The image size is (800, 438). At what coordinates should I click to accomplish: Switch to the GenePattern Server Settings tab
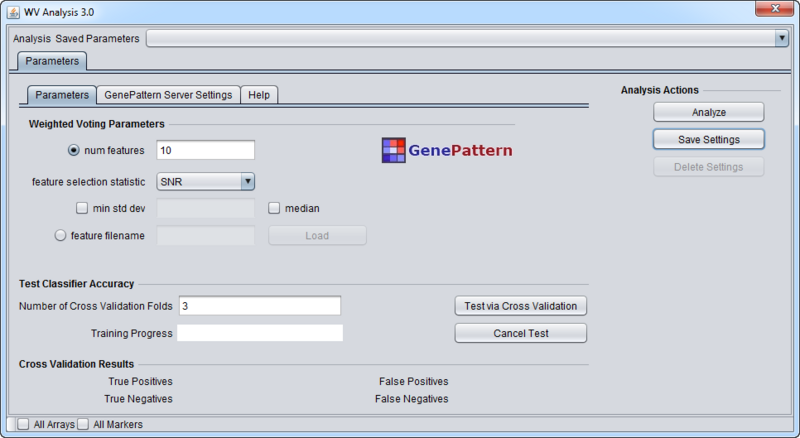coord(168,95)
